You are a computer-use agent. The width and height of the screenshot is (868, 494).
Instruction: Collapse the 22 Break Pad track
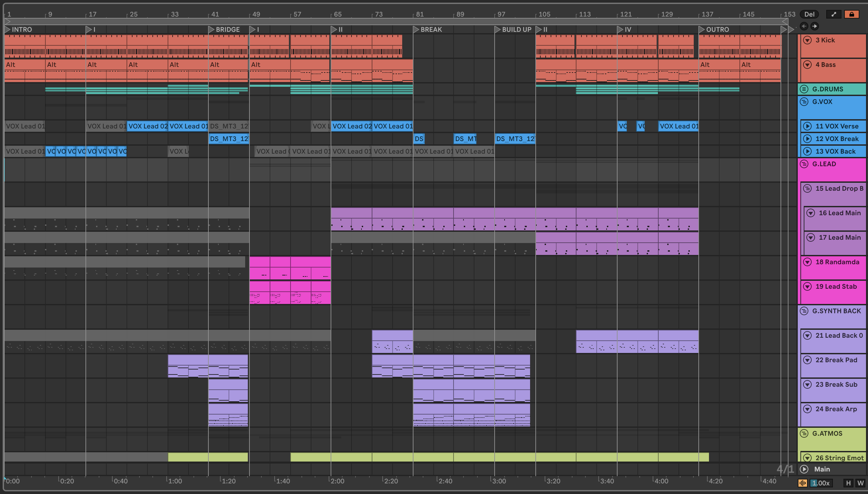[x=807, y=360]
